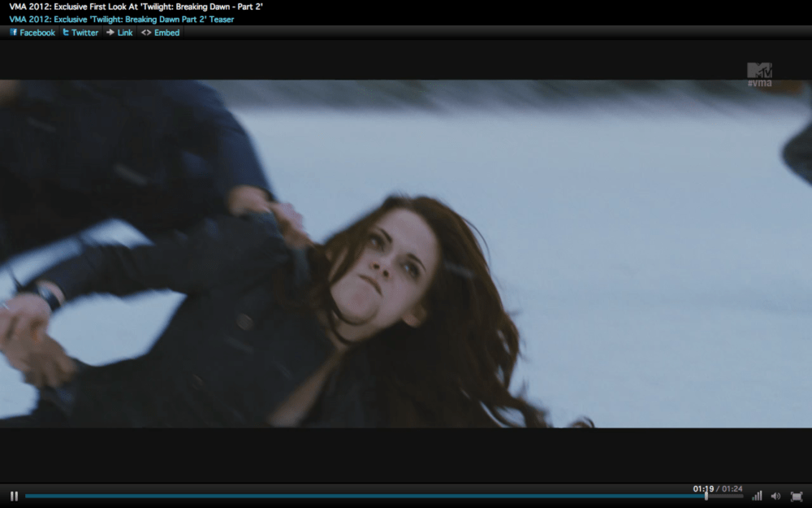Screen dimensions: 812x508
Task: Mute the video using the speaker icon
Action: tap(775, 496)
